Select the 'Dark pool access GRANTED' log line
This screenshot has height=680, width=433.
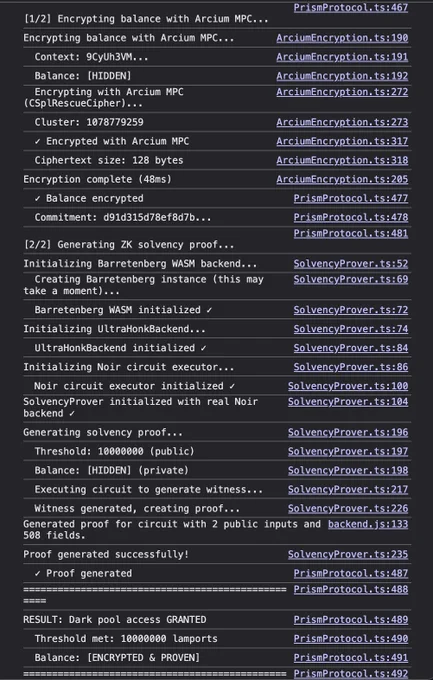(x=115, y=620)
